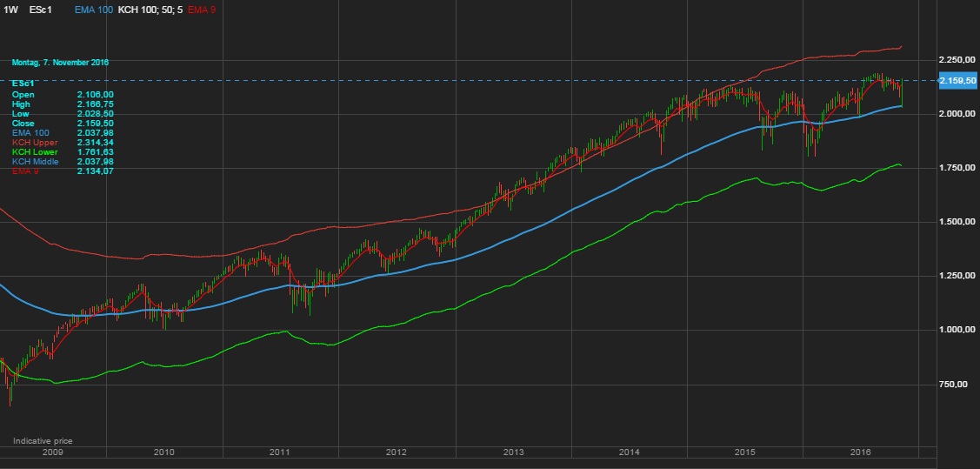Click the Close value 2.159,50 in the legend
The height and width of the screenshot is (469, 980).
(x=96, y=123)
